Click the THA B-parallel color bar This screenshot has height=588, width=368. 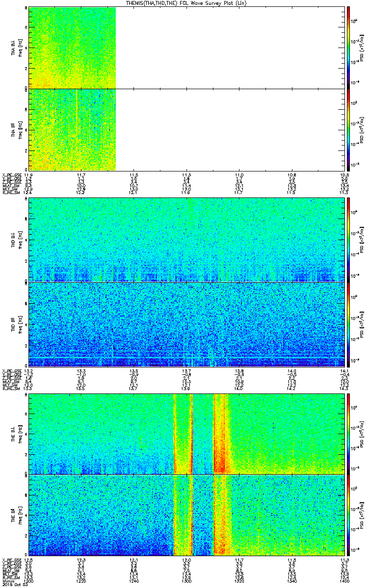[x=348, y=130]
